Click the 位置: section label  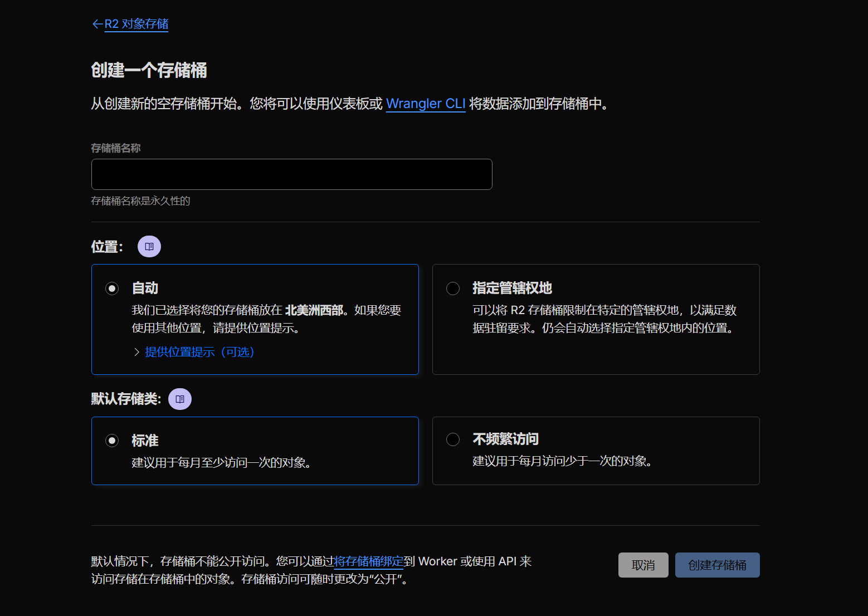[x=107, y=247]
